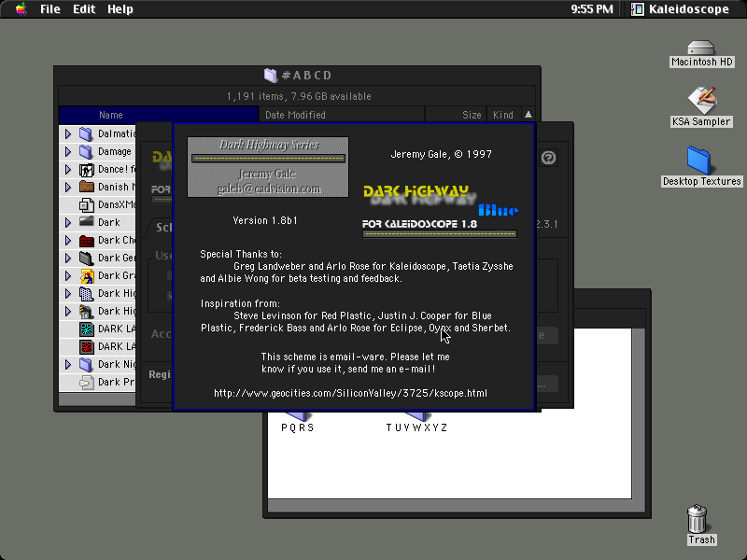Toggle sort order arrow button
Screen dimensions: 747x560
click(529, 115)
